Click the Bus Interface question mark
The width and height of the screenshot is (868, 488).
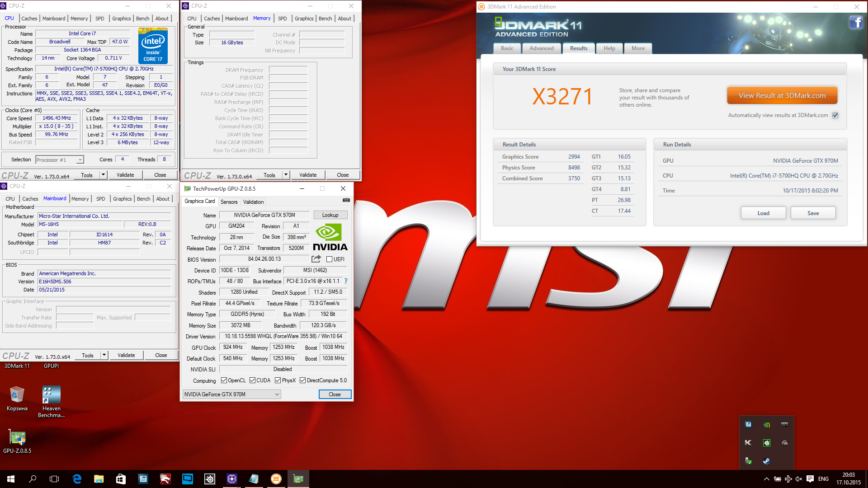(346, 281)
